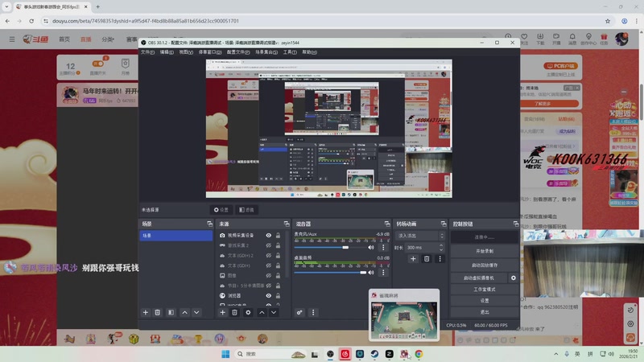Pop out the Scene Transitions dock icon

[444, 224]
